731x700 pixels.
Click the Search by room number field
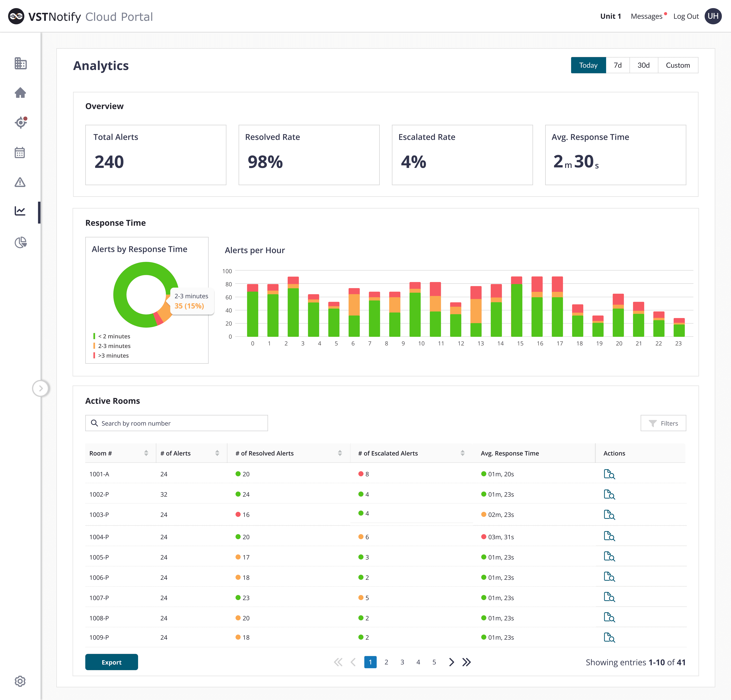click(176, 423)
